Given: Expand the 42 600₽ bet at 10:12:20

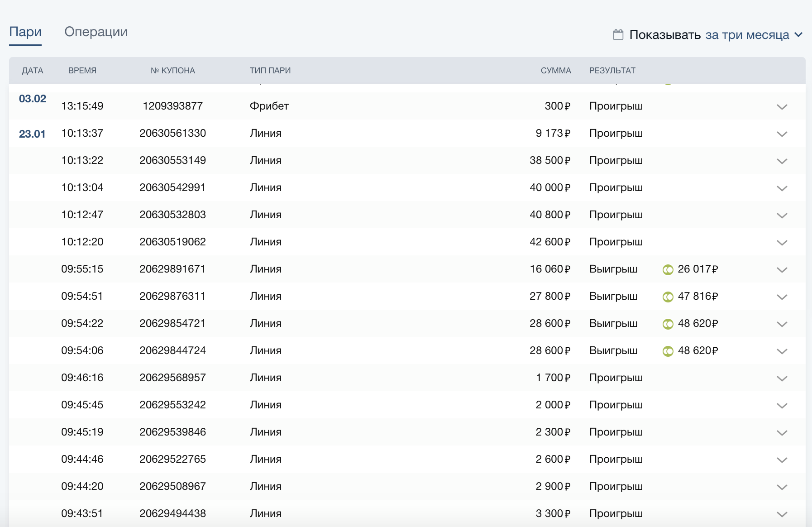Looking at the screenshot, I should (x=782, y=243).
